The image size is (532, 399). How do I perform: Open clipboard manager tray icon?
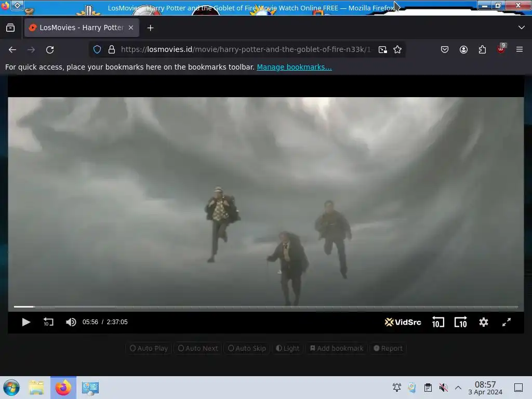point(428,388)
